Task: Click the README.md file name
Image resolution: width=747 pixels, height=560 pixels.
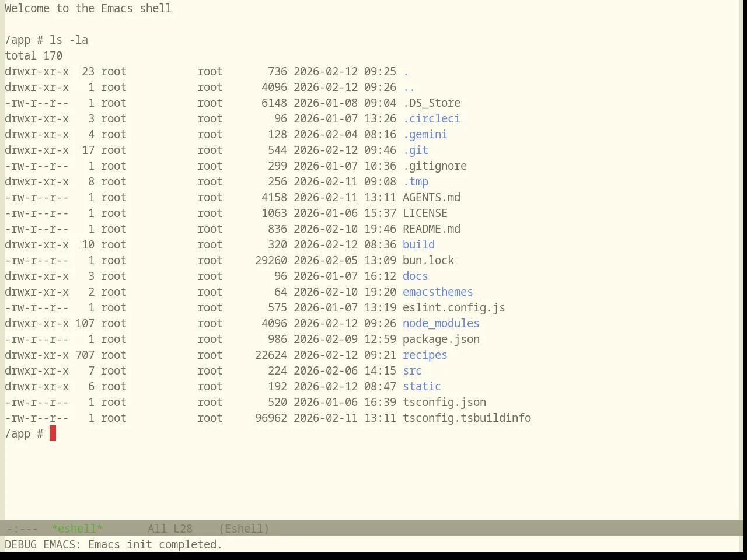Action: click(x=431, y=229)
